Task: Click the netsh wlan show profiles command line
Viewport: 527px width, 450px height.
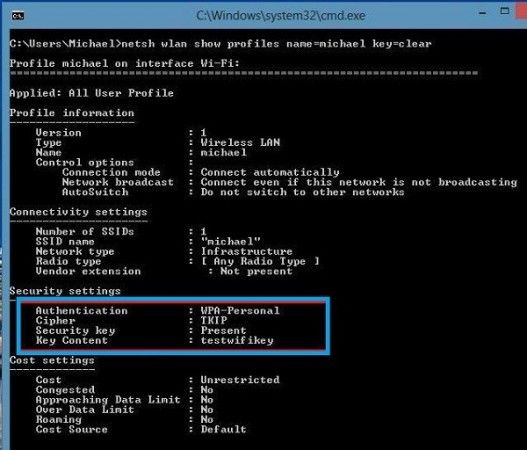Action: [220, 44]
